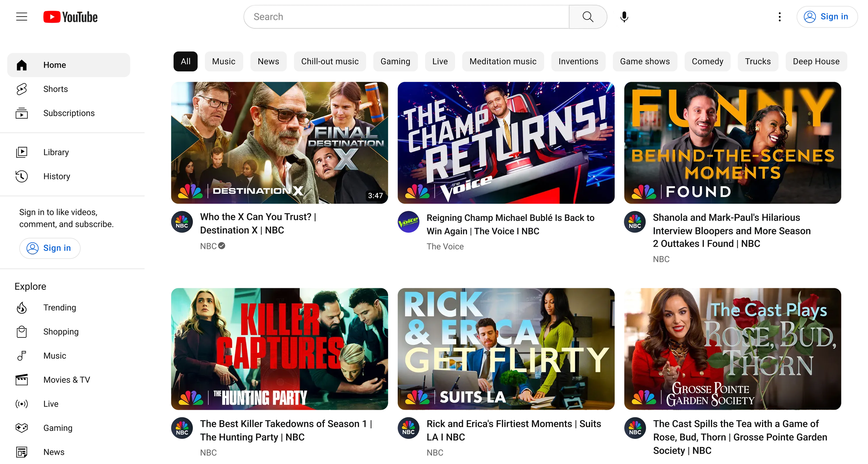868x464 pixels.
Task: Select the Gaming filter chip
Action: 395,61
